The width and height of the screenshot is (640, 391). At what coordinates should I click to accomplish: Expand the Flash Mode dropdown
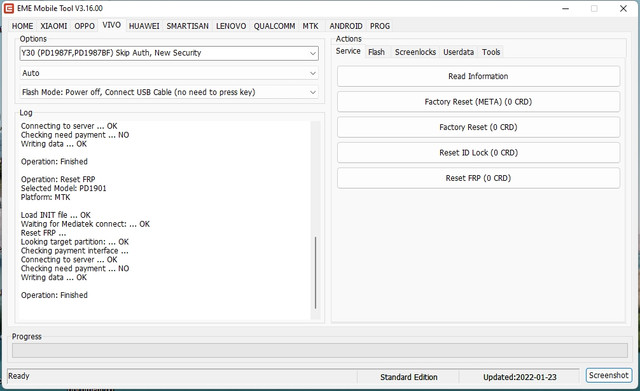(x=313, y=92)
